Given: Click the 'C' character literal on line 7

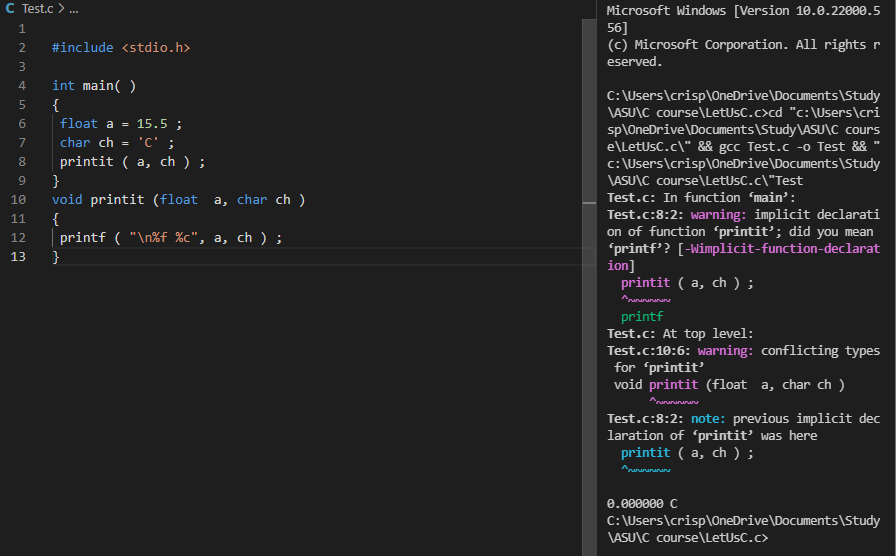Looking at the screenshot, I should pos(148,142).
